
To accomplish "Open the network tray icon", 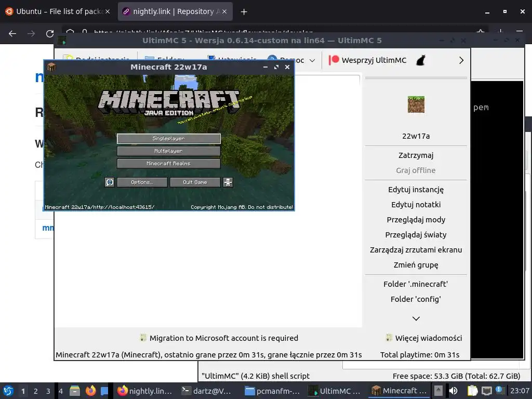I will tap(486, 391).
